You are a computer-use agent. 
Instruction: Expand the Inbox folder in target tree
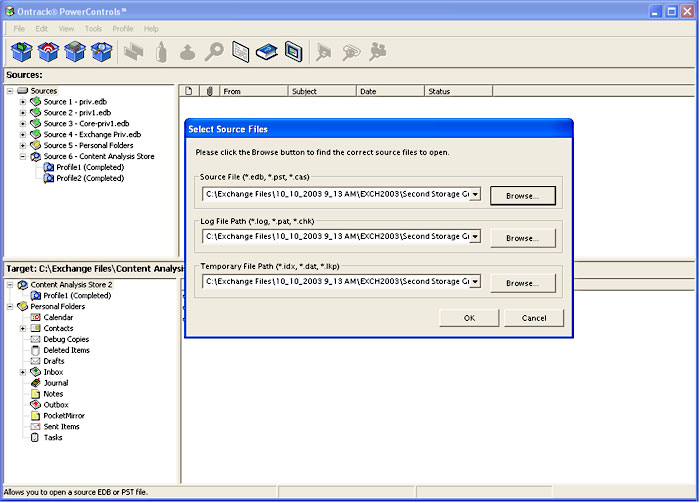[x=23, y=372]
